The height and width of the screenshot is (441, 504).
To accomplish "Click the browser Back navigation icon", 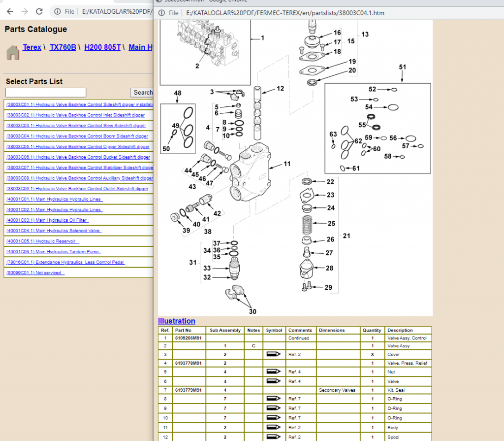I will [x=11, y=11].
